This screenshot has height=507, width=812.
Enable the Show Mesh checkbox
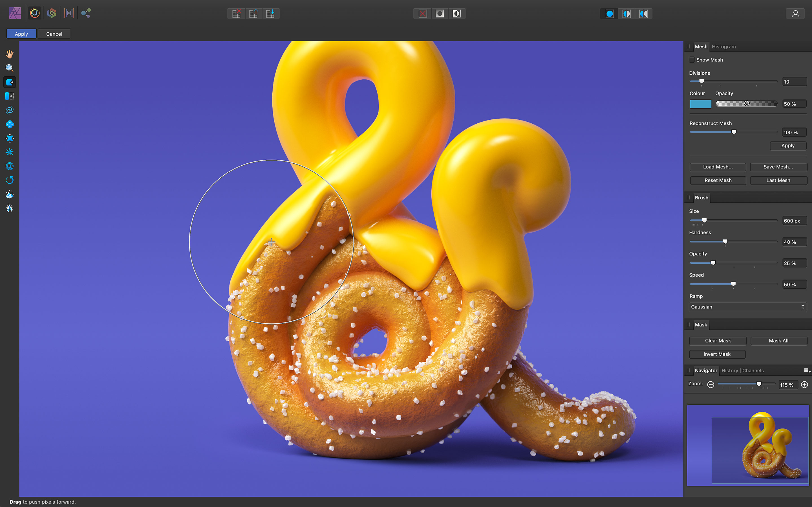click(x=692, y=60)
